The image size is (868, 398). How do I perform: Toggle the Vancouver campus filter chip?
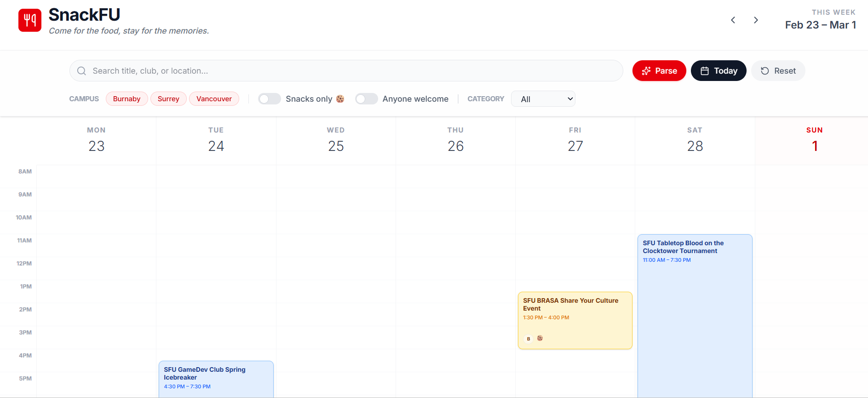point(214,99)
